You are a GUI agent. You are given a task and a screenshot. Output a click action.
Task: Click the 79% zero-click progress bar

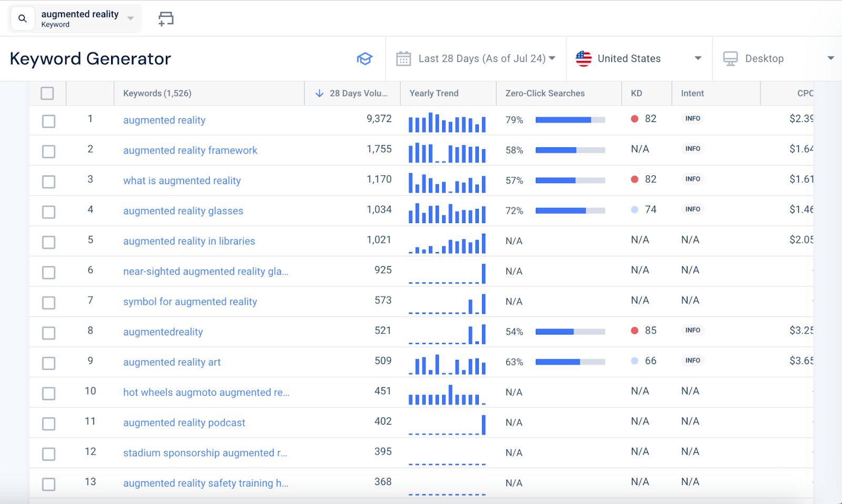(570, 120)
